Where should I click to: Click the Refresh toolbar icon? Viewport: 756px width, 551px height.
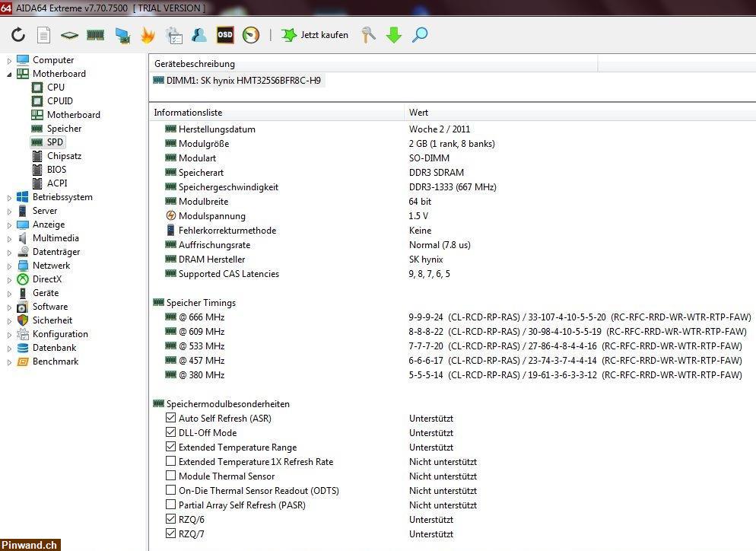pos(18,35)
